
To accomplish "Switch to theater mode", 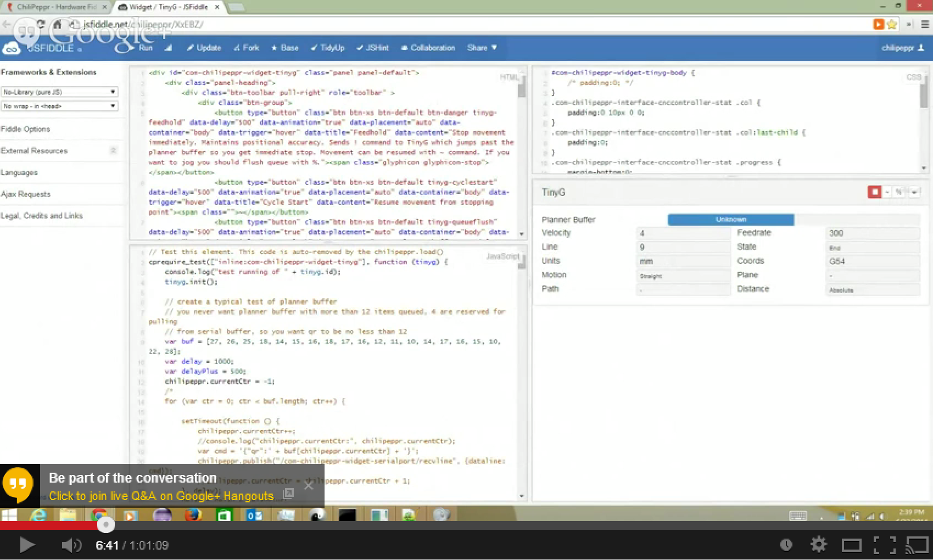I will 851,545.
